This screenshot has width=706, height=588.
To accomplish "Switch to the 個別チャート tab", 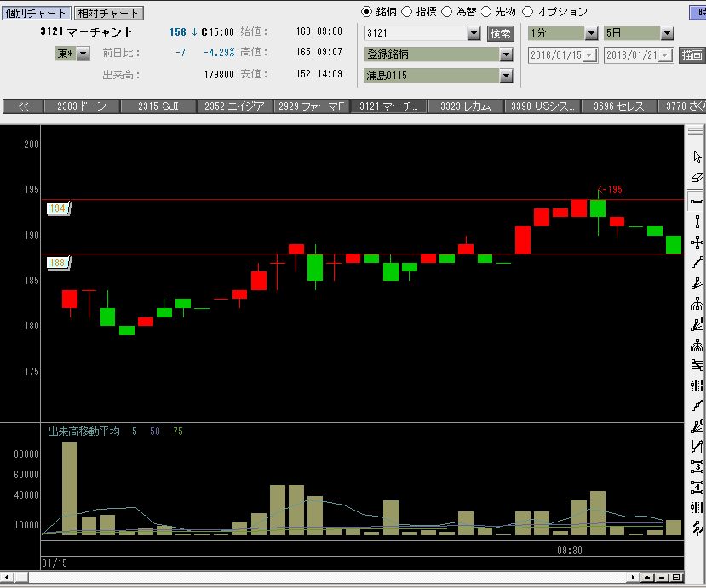I will (36, 13).
